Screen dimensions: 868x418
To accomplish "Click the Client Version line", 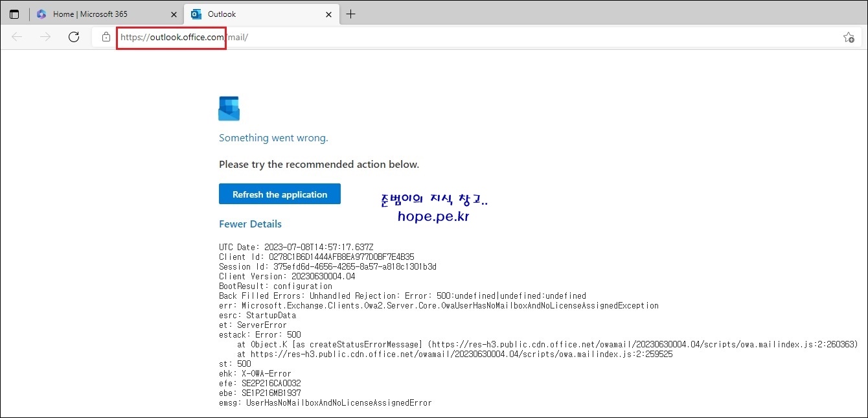I will pyautogui.click(x=287, y=276).
